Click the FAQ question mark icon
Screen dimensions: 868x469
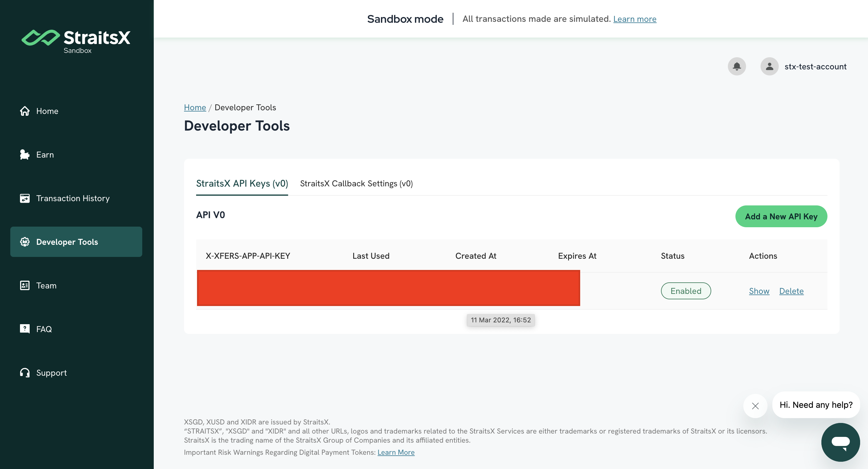(x=25, y=329)
